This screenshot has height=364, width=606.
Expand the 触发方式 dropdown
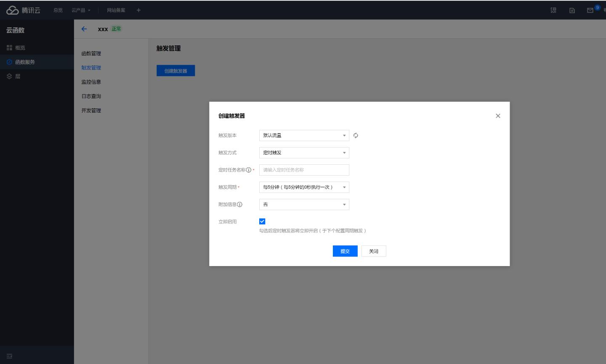tap(304, 153)
